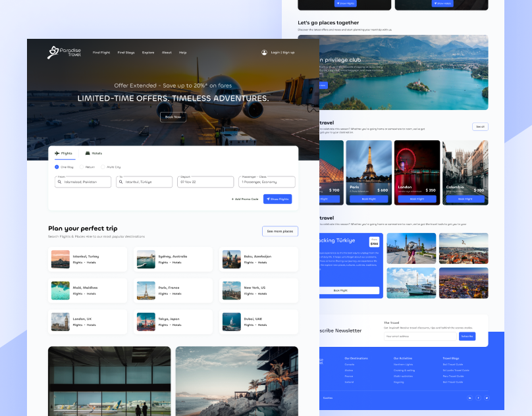532x416 pixels.
Task: Click the Subscribe newsletter button
Action: click(467, 336)
